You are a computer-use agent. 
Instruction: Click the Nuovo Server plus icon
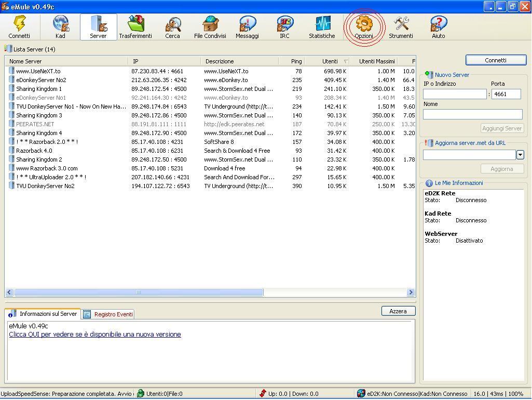point(429,75)
